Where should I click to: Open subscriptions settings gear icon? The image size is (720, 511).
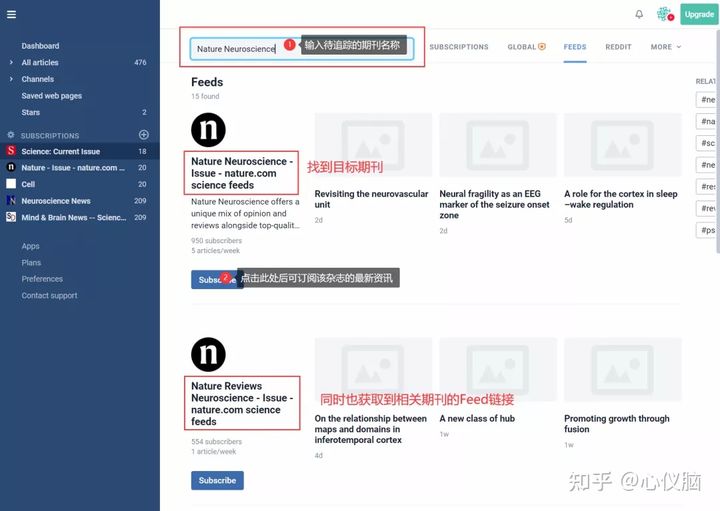coord(11,135)
